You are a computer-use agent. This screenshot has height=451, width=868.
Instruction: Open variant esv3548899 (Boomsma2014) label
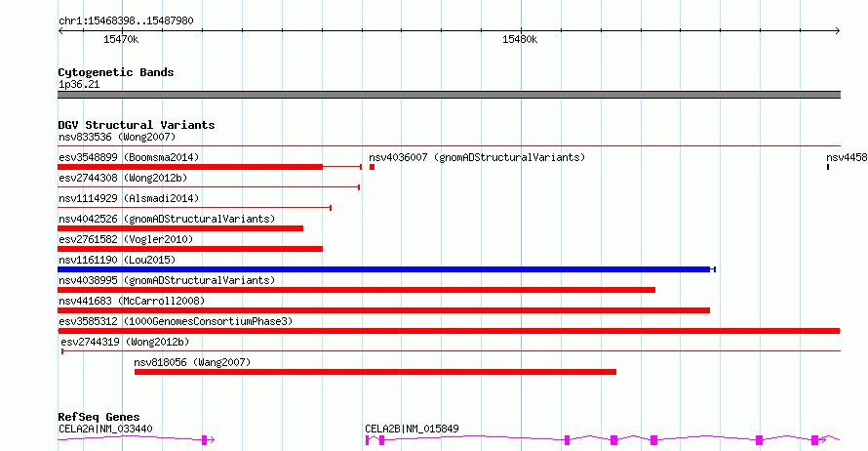[x=129, y=157]
